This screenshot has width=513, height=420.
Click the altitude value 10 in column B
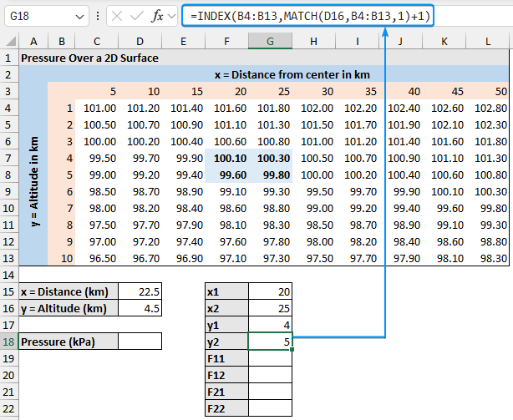click(62, 258)
